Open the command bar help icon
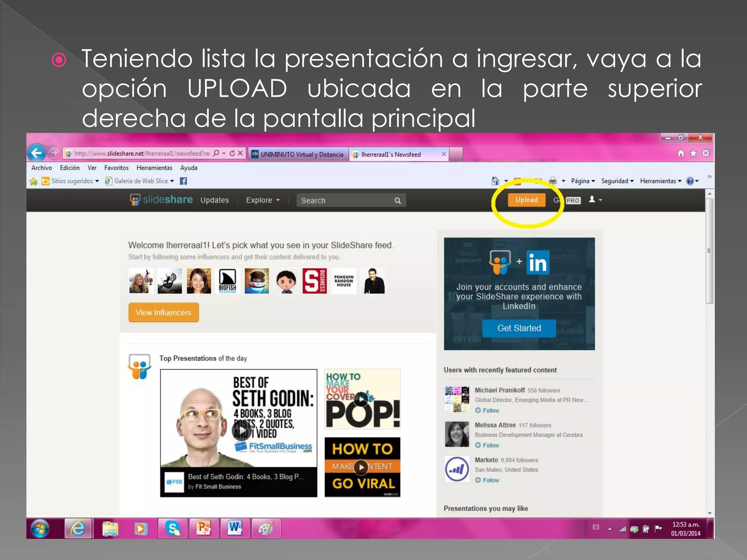Viewport: 747px width, 560px height. click(x=690, y=181)
